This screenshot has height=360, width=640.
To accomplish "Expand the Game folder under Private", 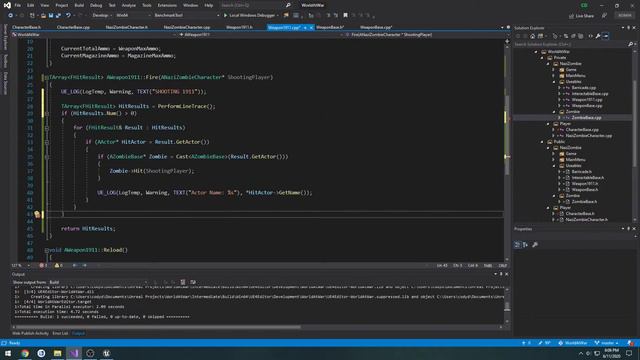I will coord(554,69).
